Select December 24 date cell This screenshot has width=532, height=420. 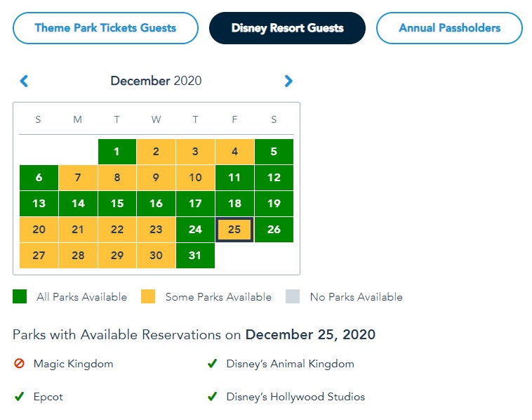[195, 230]
